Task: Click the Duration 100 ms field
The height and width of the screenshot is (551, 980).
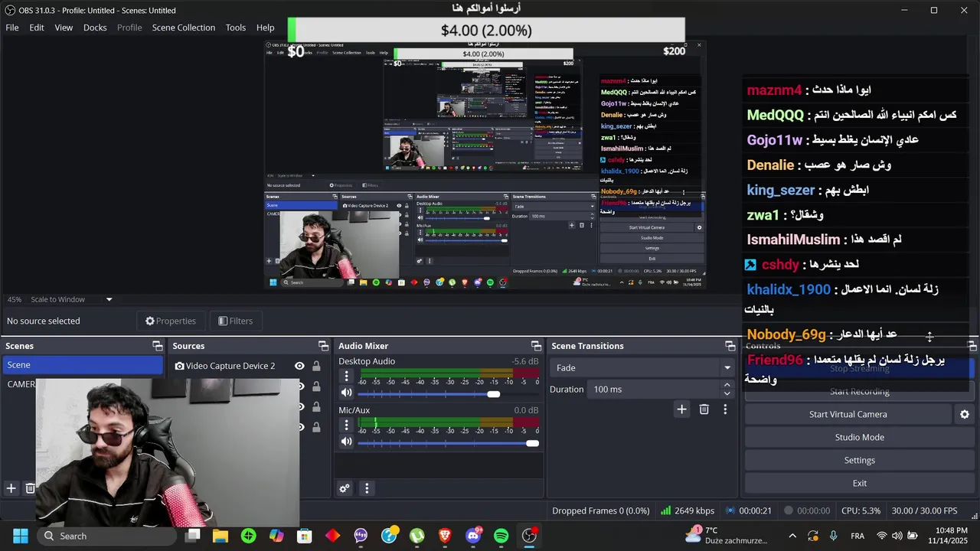Action: 655,390
